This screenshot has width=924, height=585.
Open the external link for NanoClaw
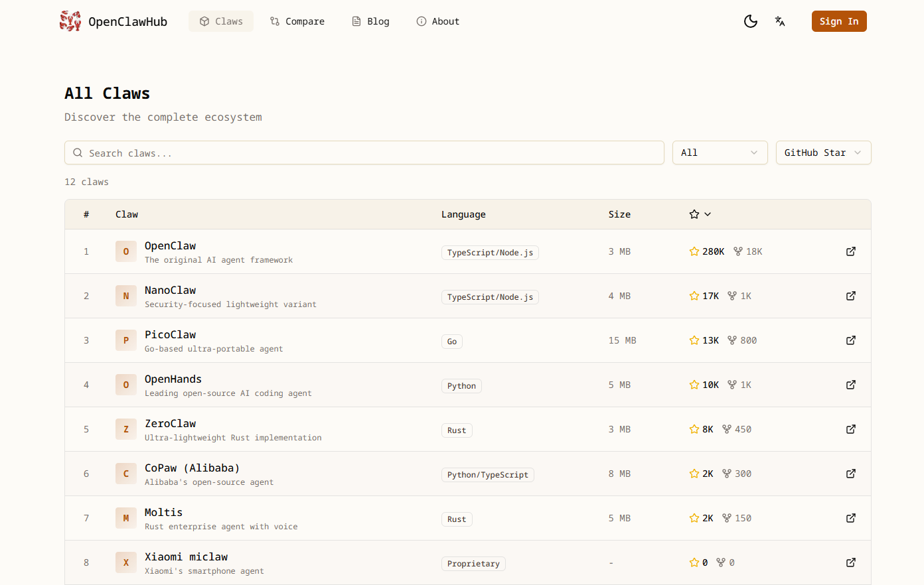point(851,296)
